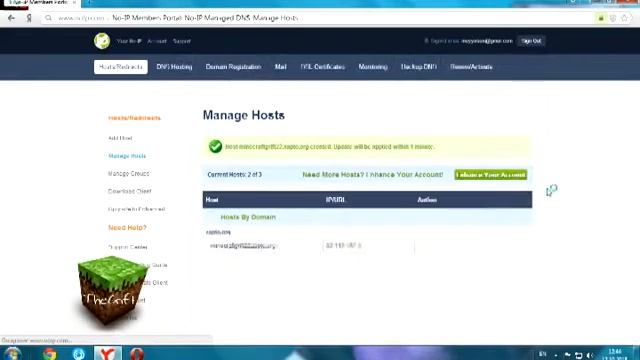Click the minecraft host name in the table
This screenshot has width=640, height=360.
tap(243, 246)
